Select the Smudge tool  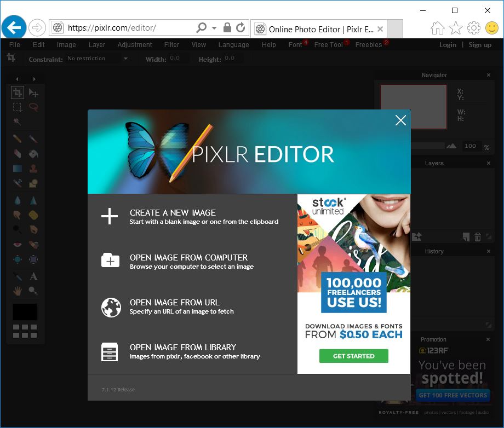pos(18,215)
